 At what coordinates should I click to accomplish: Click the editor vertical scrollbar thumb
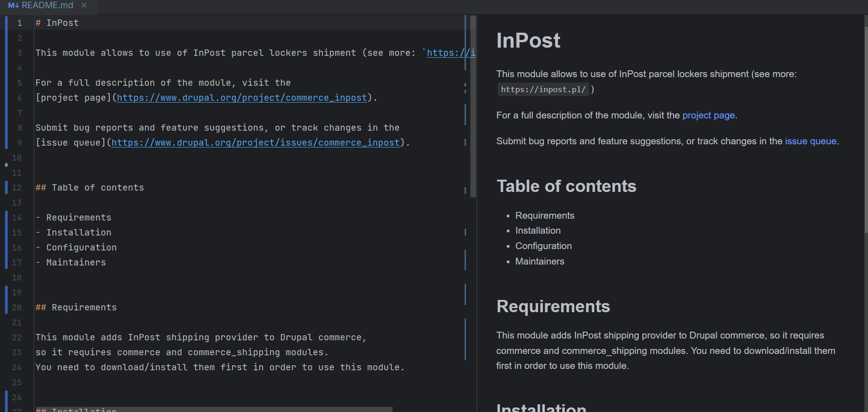tap(473, 107)
